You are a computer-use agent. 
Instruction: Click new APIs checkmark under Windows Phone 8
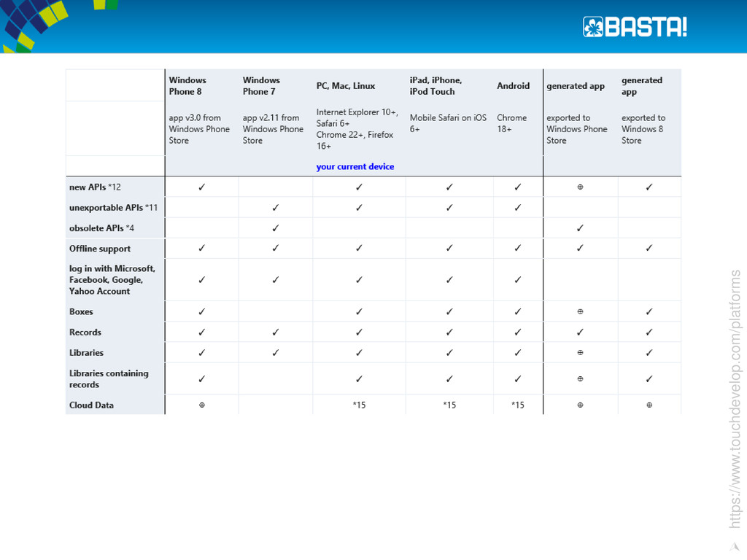201,187
